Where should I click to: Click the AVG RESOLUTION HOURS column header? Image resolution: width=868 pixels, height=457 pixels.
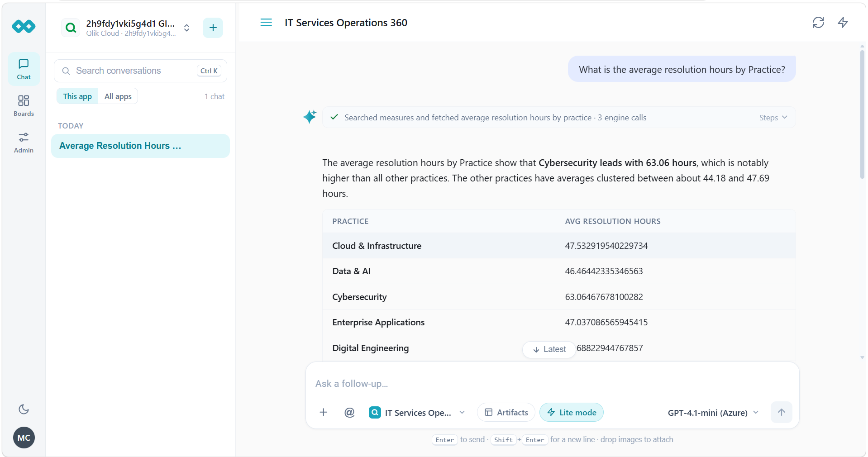(613, 221)
